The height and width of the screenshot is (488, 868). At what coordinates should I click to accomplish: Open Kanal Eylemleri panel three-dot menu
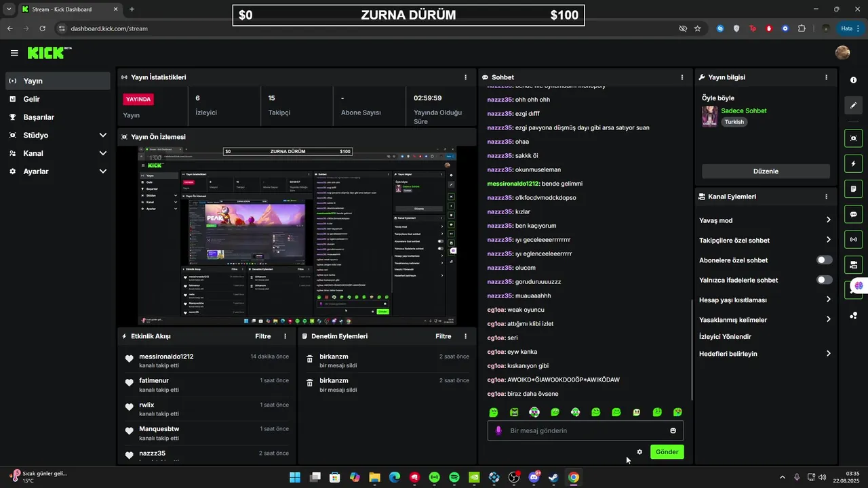coord(826,197)
